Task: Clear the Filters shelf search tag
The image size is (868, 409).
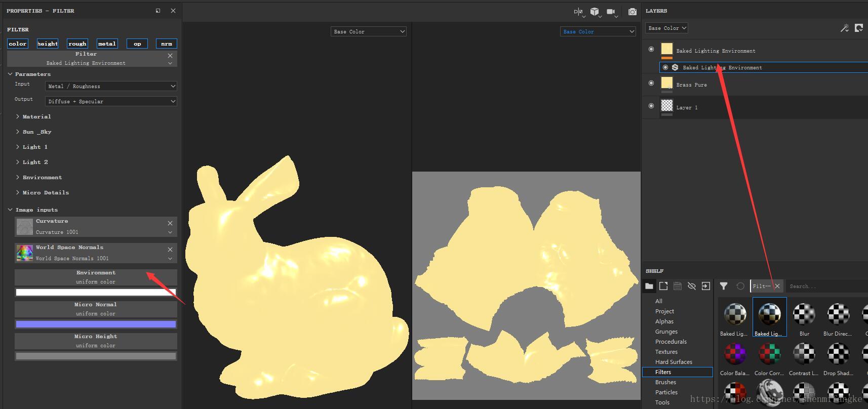Action: 777,286
